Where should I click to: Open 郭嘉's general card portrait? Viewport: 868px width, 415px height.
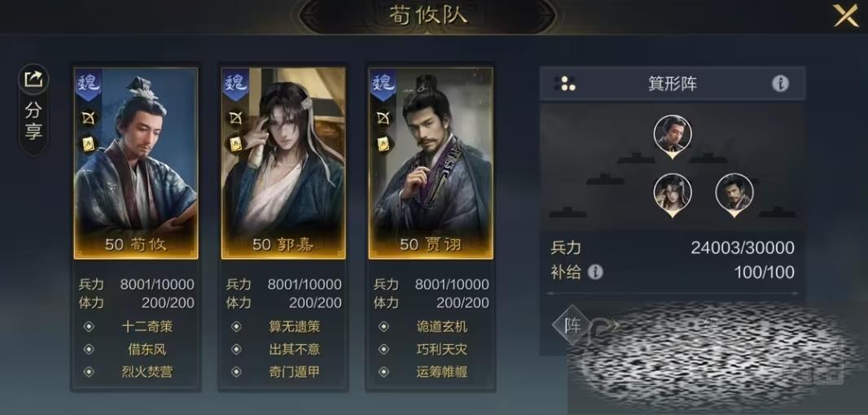tap(283, 164)
